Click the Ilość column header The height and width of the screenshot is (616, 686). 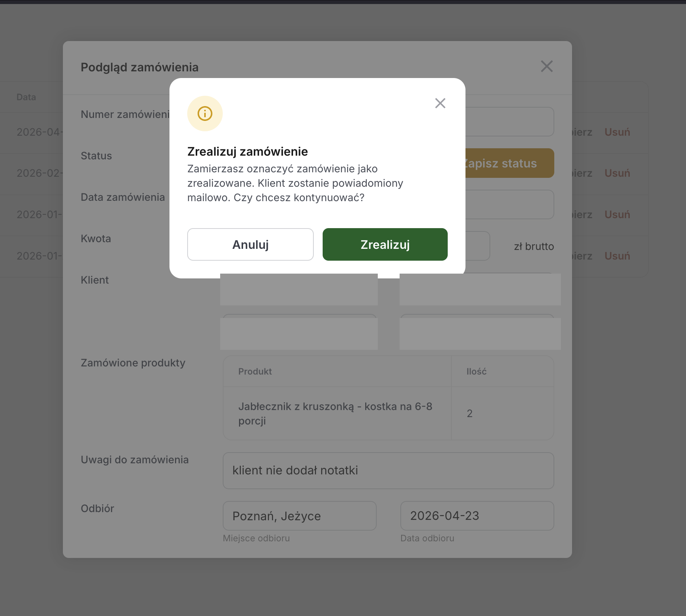[x=477, y=372]
